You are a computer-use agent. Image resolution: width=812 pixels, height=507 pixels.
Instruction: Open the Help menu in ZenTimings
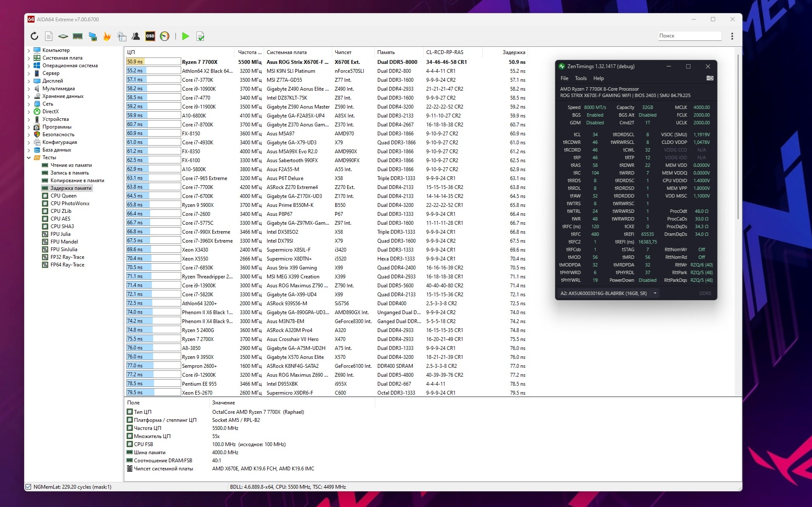(x=598, y=78)
